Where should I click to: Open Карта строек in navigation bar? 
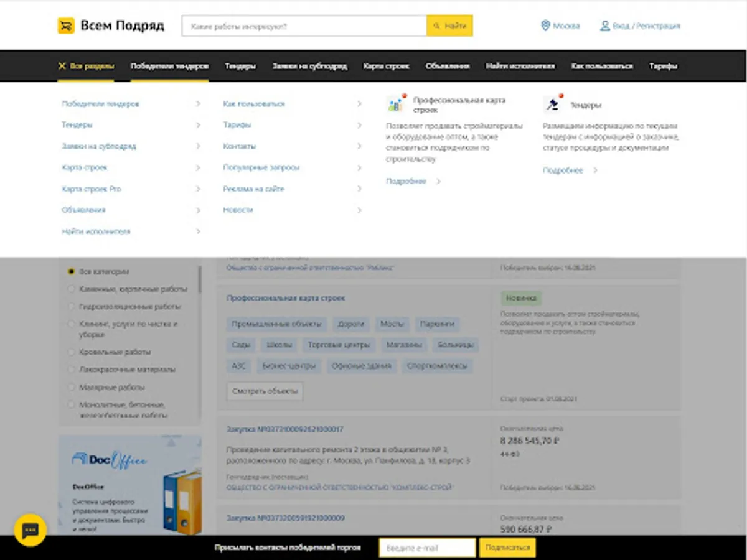(x=386, y=66)
